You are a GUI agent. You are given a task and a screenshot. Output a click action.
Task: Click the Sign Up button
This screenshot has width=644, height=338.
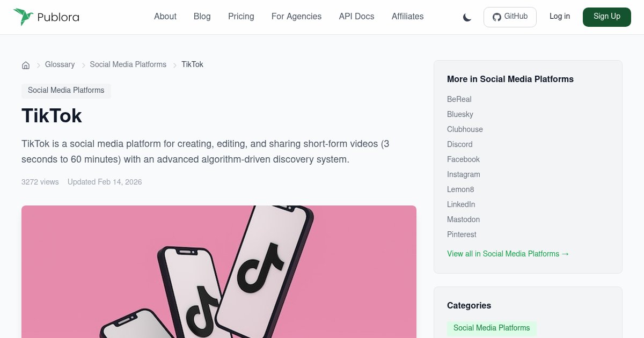click(607, 17)
